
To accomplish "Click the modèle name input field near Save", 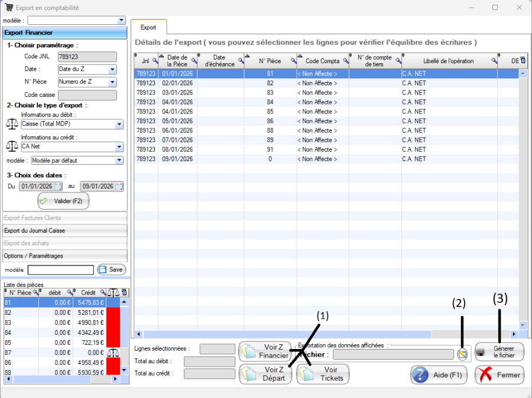I will [x=60, y=270].
